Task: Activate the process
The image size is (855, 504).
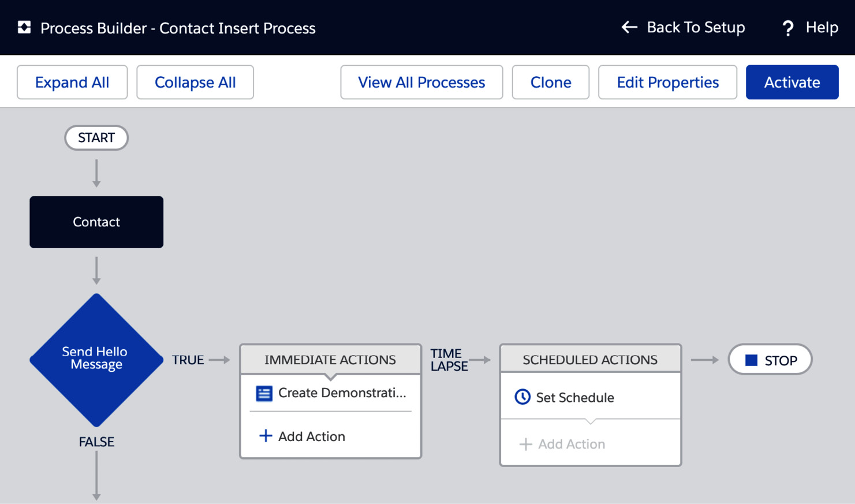Action: (x=792, y=82)
